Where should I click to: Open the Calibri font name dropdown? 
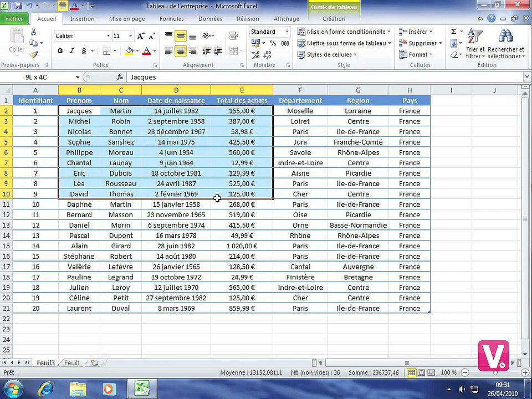108,35
